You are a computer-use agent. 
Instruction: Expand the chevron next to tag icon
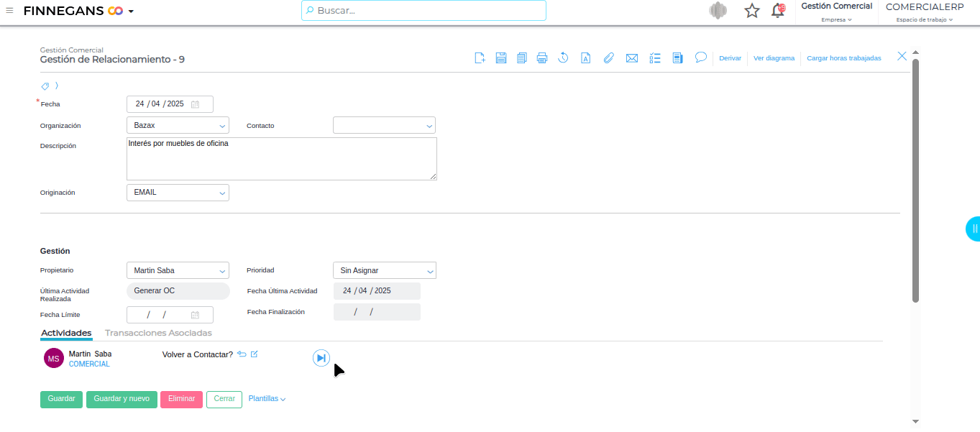57,86
